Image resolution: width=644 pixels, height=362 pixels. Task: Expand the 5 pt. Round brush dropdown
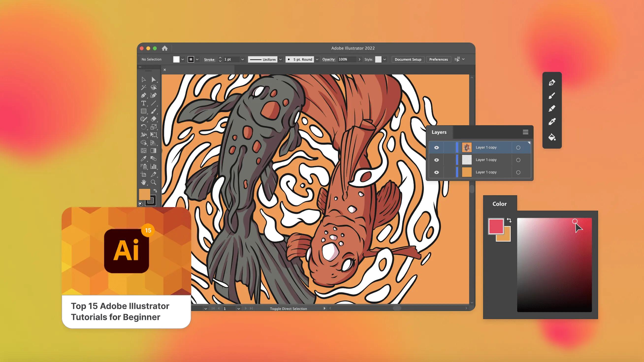click(317, 59)
